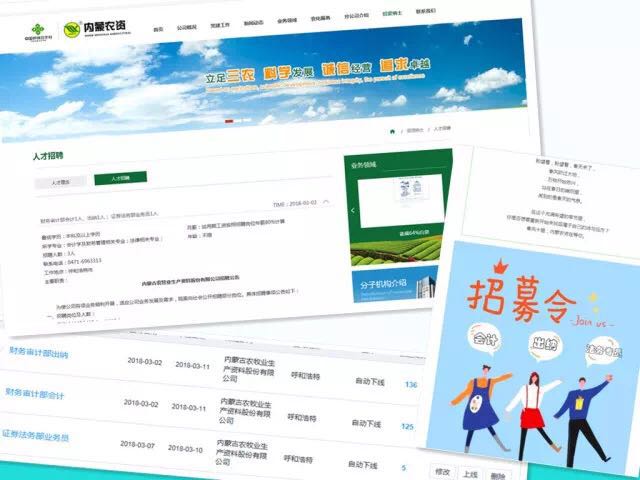This screenshot has height=480, width=640.
Task: Click the date 2018-03-07 in the 证券法务部 row
Action: (137, 444)
